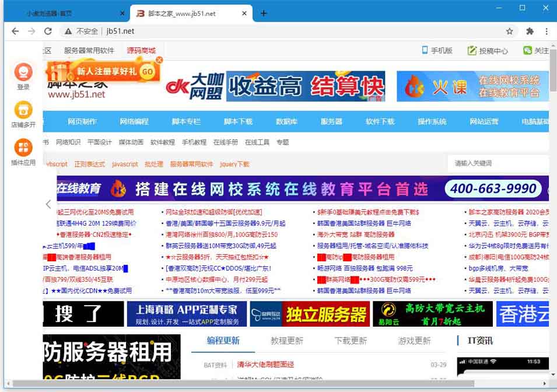Click the 火课 在线网校系统 banner

coord(473,86)
